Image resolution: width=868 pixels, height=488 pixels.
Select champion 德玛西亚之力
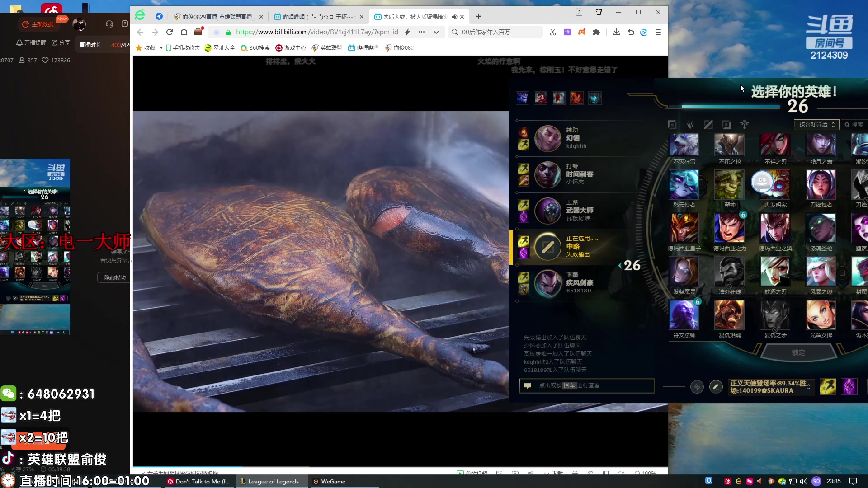pos(729,228)
